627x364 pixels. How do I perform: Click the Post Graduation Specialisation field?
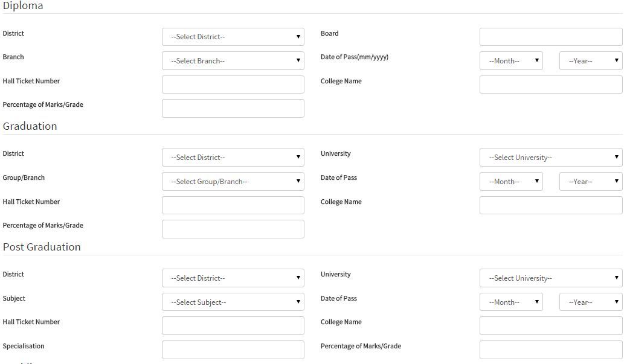(x=233, y=350)
